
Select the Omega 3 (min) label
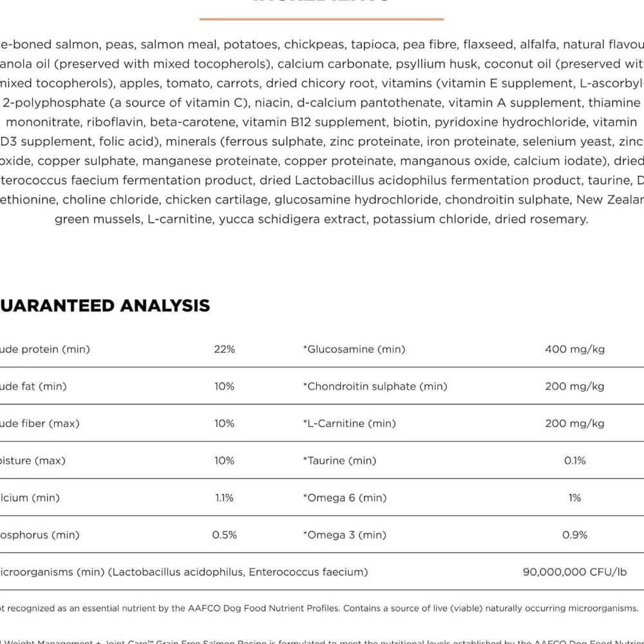pos(345,535)
